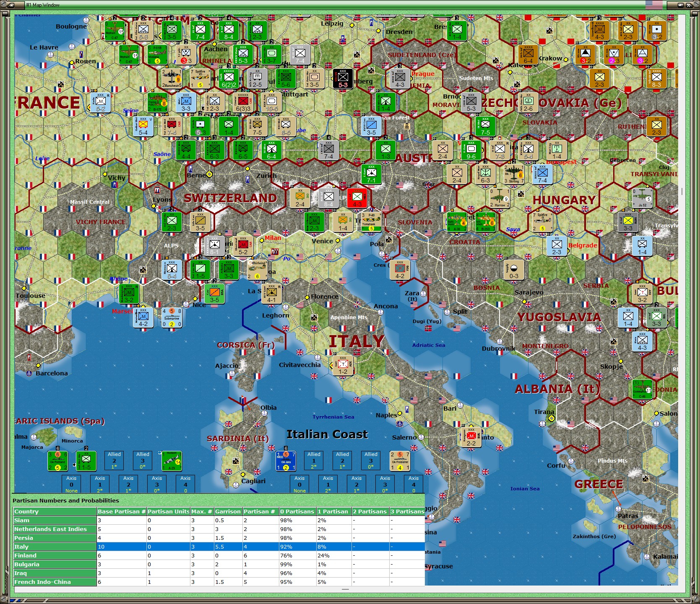Screen dimensions: 700x604
Task: Select the Supply 0-3 unit in Bosnia
Action: 514,270
